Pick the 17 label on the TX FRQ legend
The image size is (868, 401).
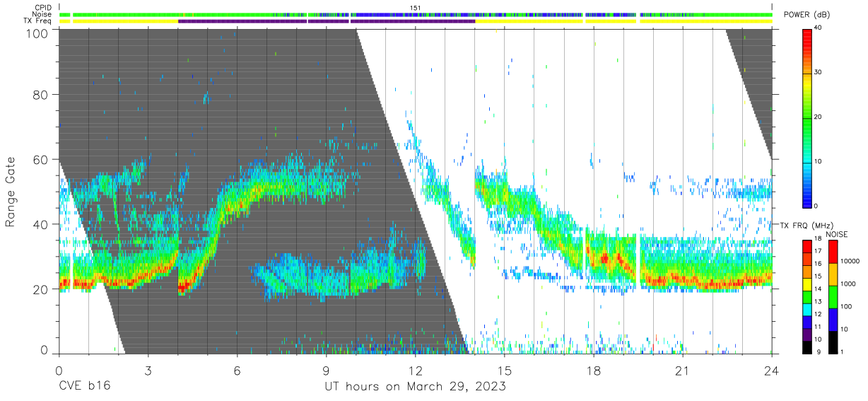(x=818, y=251)
